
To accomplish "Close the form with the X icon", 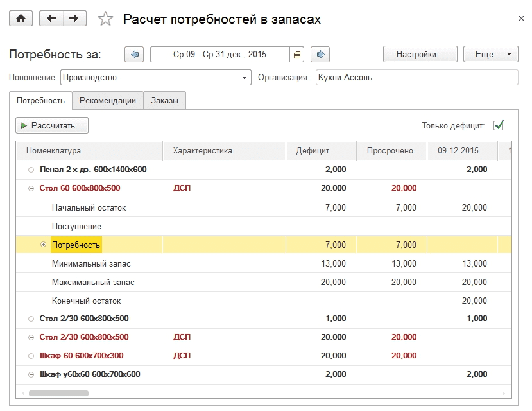I will [x=521, y=19].
